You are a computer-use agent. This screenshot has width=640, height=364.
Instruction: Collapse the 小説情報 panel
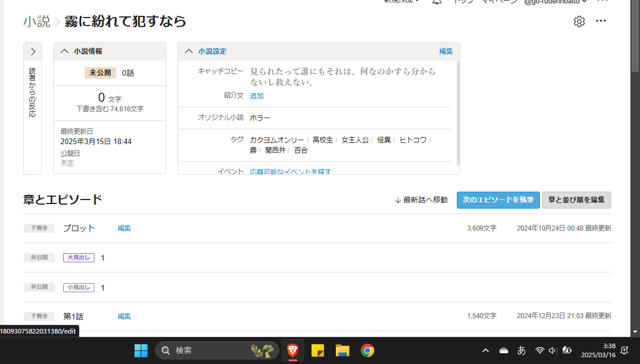click(64, 51)
